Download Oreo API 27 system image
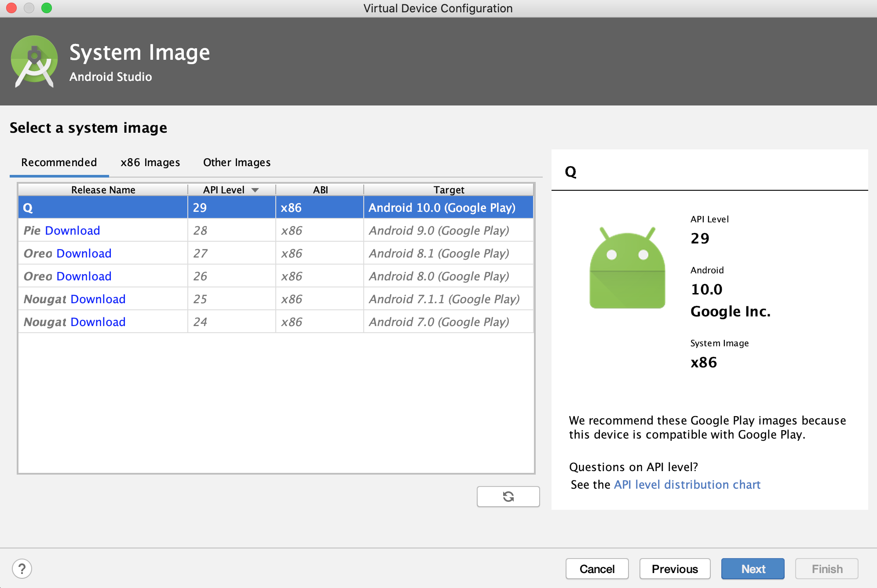This screenshot has height=588, width=877. coord(84,254)
